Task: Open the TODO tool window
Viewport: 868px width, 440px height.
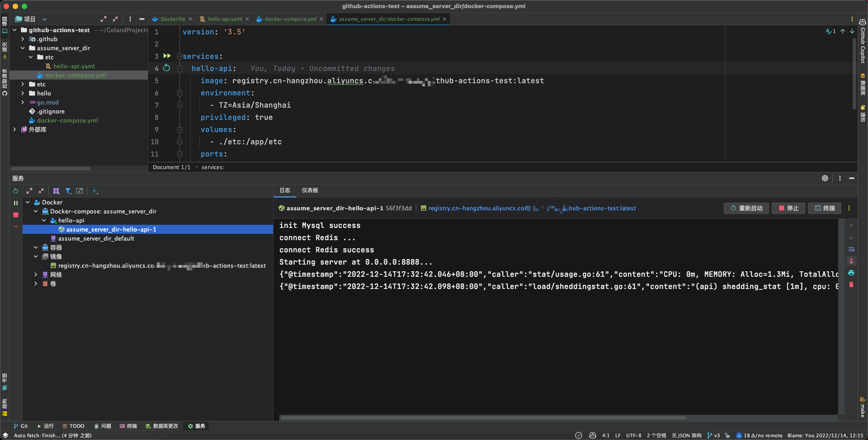Action: click(73, 426)
